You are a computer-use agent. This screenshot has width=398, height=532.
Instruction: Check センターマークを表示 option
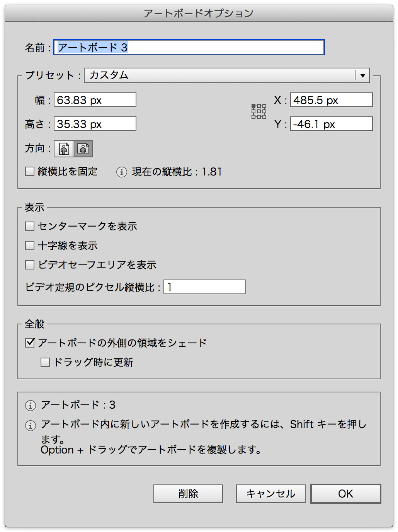(x=30, y=226)
